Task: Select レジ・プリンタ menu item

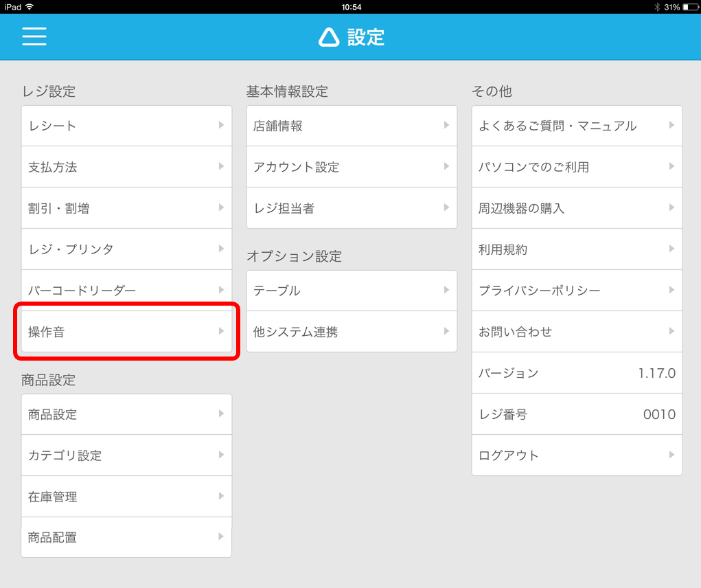Action: coord(126,249)
